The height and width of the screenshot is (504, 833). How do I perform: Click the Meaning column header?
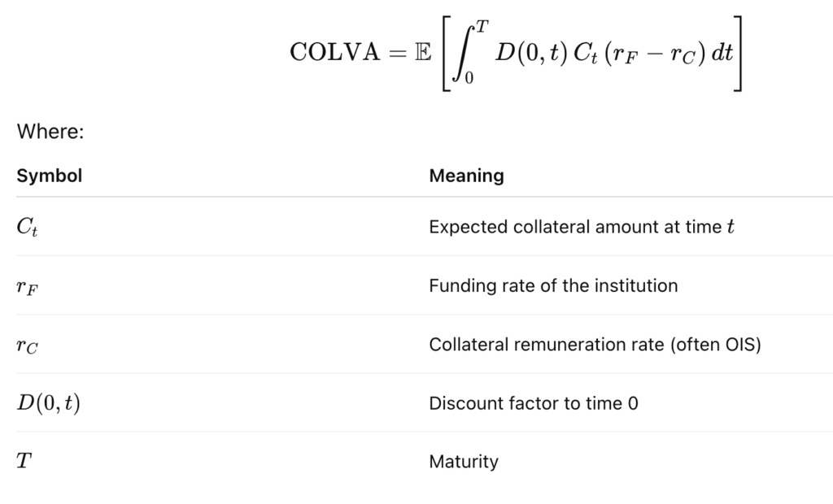(466, 175)
